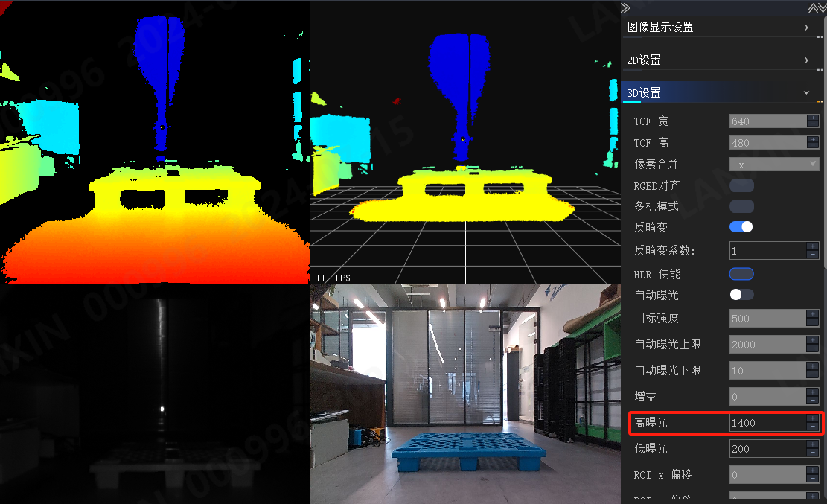
Task: Toggle the RGBD对齐 switch
Action: coord(741,186)
